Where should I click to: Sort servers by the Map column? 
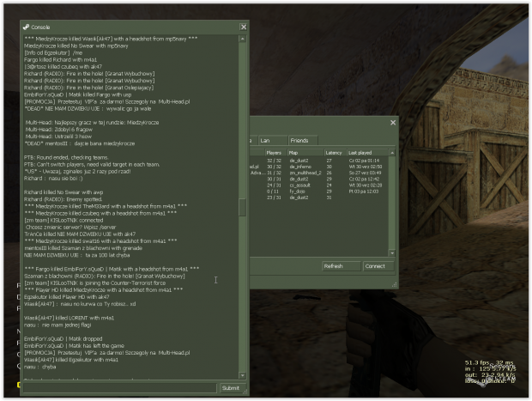pyautogui.click(x=305, y=153)
